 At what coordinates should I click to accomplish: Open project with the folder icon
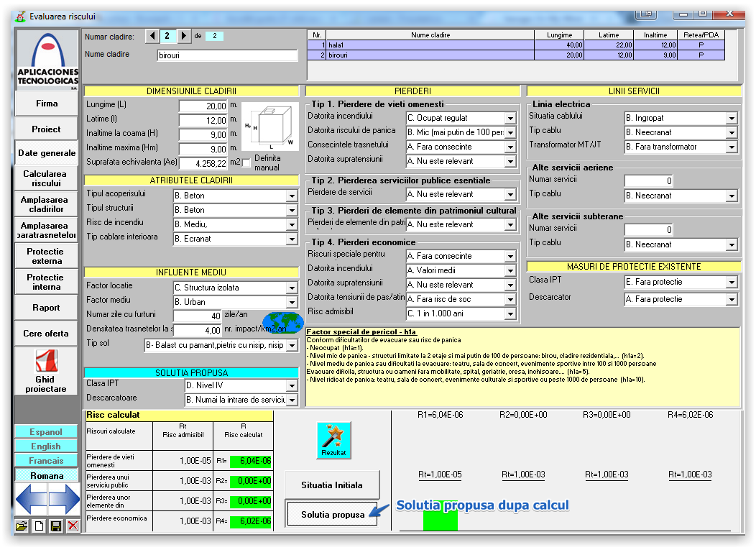point(22,526)
